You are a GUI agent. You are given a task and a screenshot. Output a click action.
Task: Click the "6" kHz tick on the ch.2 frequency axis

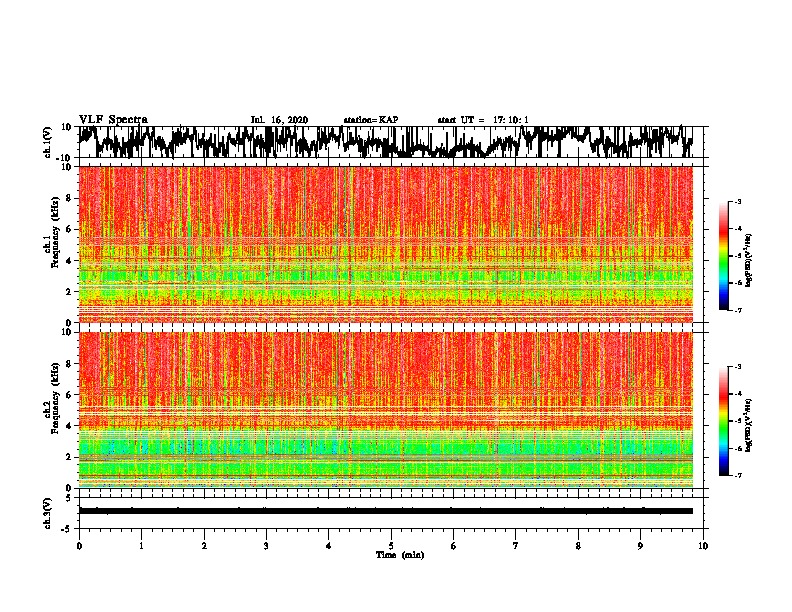[69, 395]
